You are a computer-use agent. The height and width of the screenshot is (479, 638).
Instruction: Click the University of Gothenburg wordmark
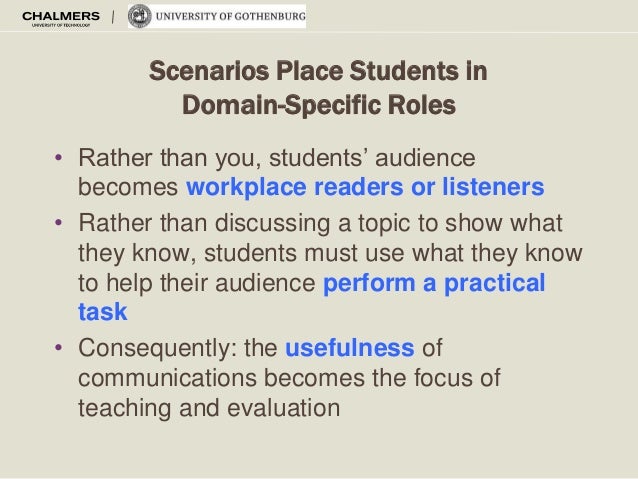(x=231, y=16)
